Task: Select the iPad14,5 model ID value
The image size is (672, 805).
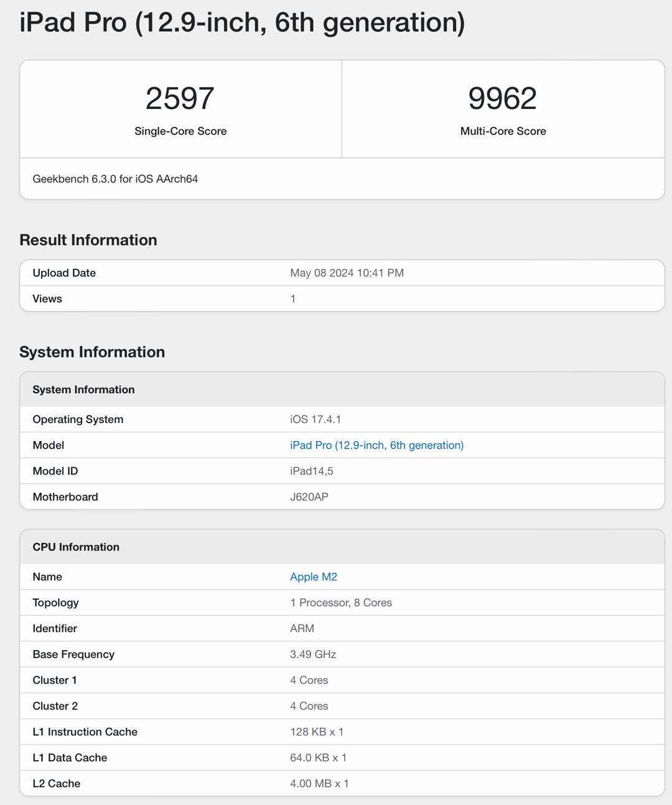Action: tap(312, 471)
